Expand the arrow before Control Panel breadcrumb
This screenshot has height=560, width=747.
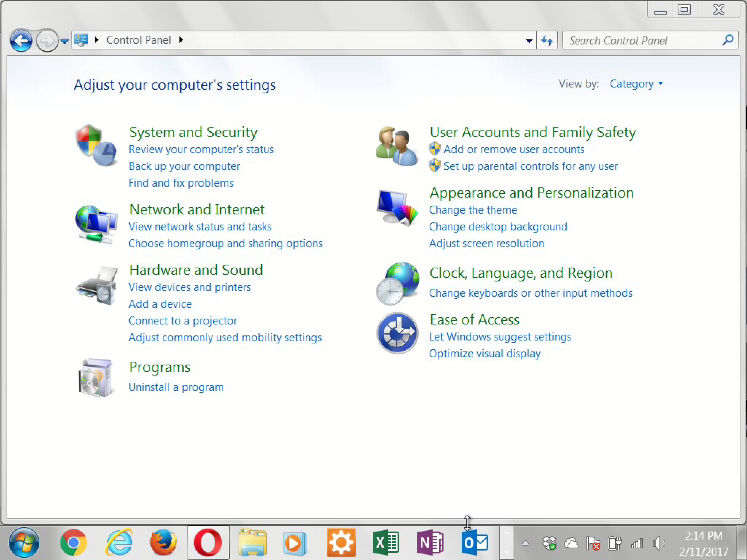[97, 40]
